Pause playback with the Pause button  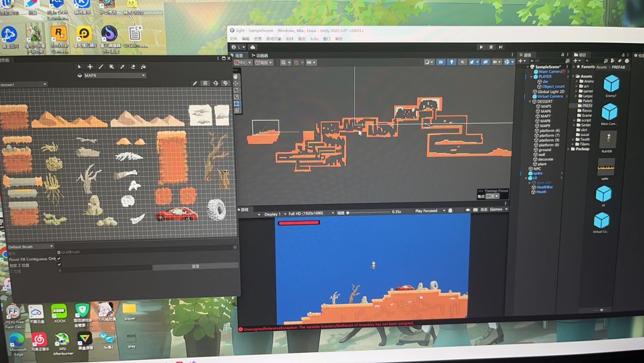[491, 47]
